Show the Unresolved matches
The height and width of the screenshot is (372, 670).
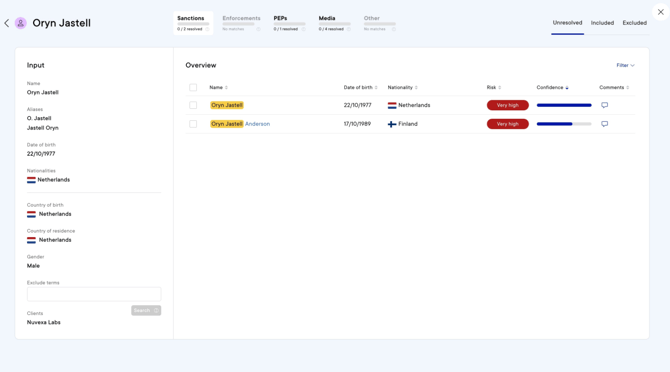point(567,23)
